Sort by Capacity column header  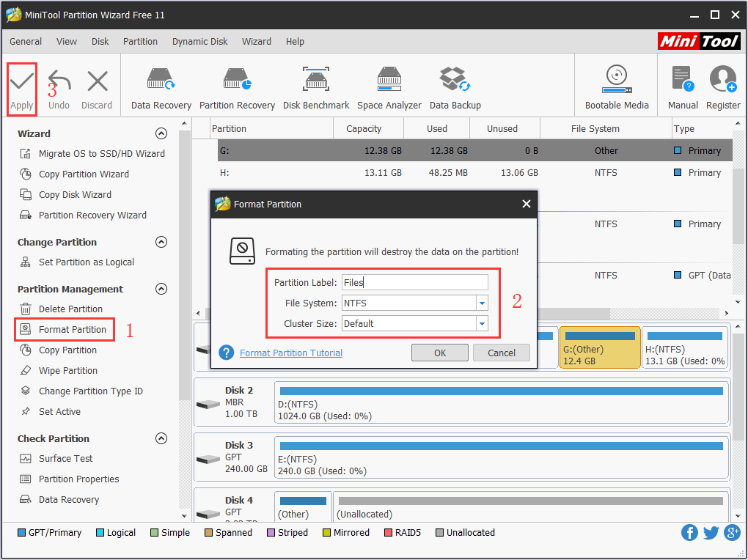tap(364, 129)
